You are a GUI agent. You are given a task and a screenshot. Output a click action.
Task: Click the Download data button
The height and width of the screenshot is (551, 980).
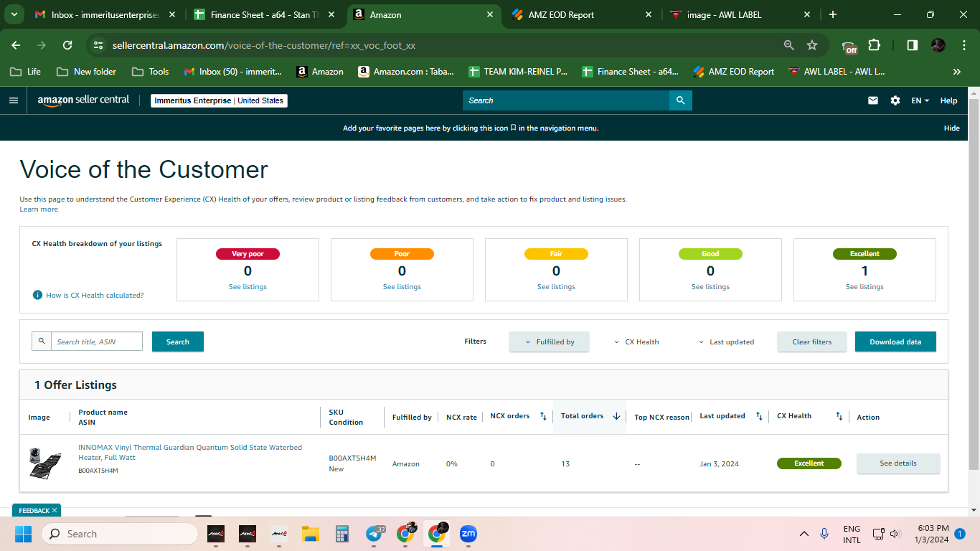pos(895,342)
